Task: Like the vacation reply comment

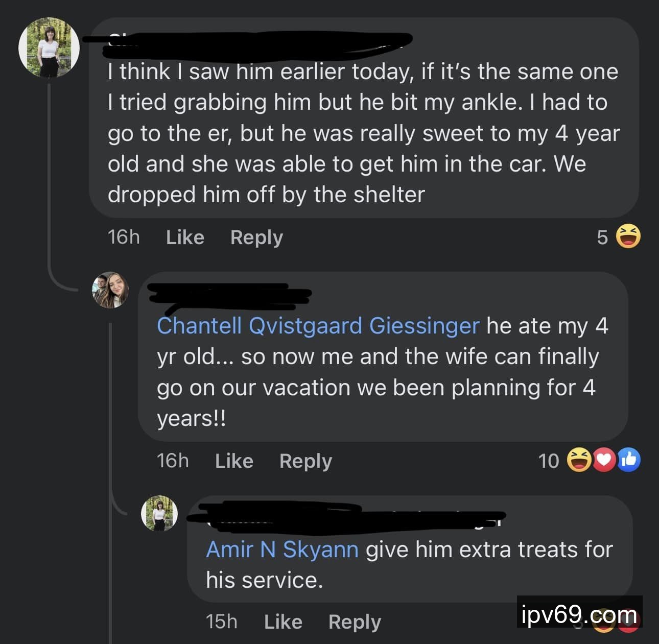Action: [234, 461]
